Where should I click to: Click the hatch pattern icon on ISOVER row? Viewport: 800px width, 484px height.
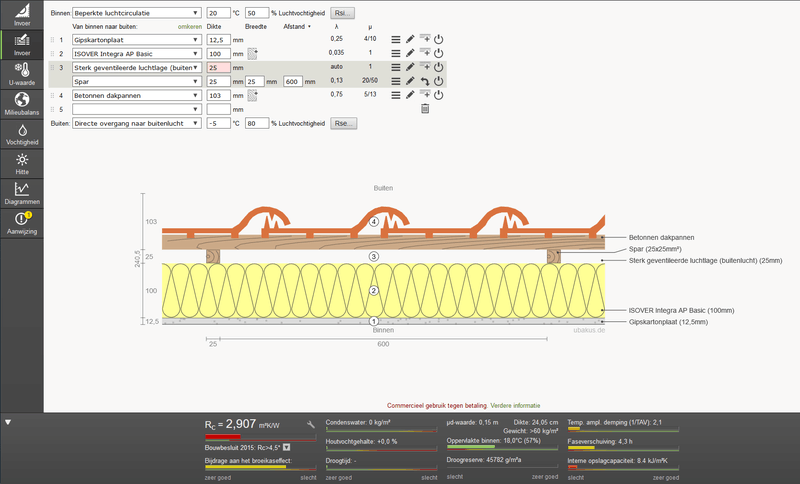(x=253, y=53)
